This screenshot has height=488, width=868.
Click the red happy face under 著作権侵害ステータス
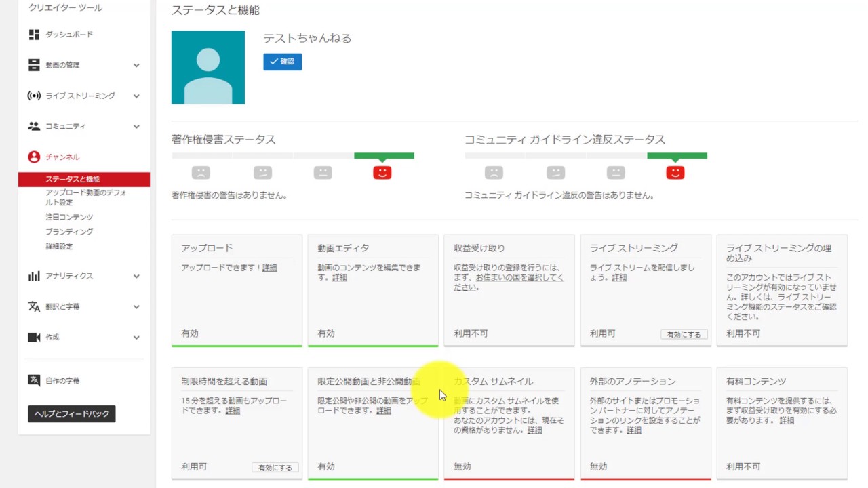tap(382, 173)
